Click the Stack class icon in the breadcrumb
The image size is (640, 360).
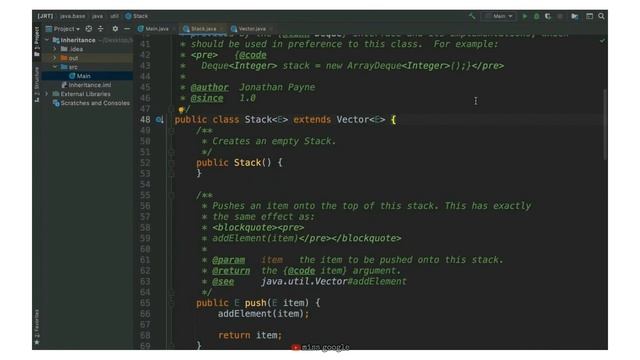point(128,16)
